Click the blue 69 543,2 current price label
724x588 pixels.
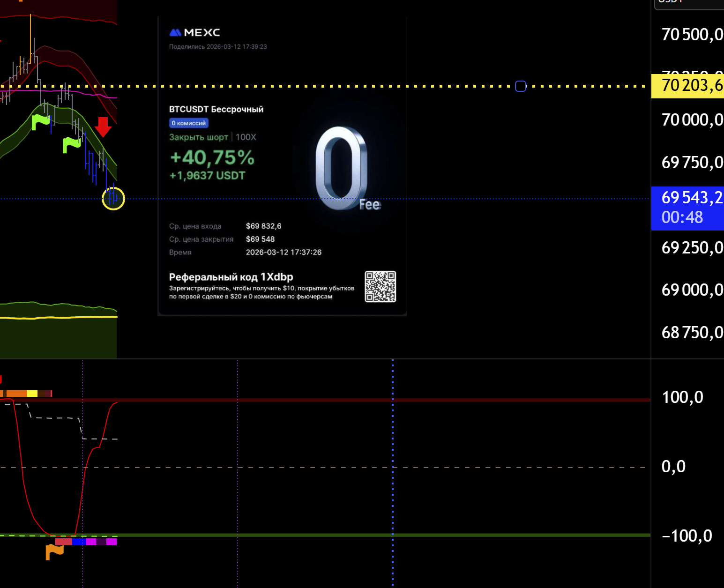(x=688, y=198)
